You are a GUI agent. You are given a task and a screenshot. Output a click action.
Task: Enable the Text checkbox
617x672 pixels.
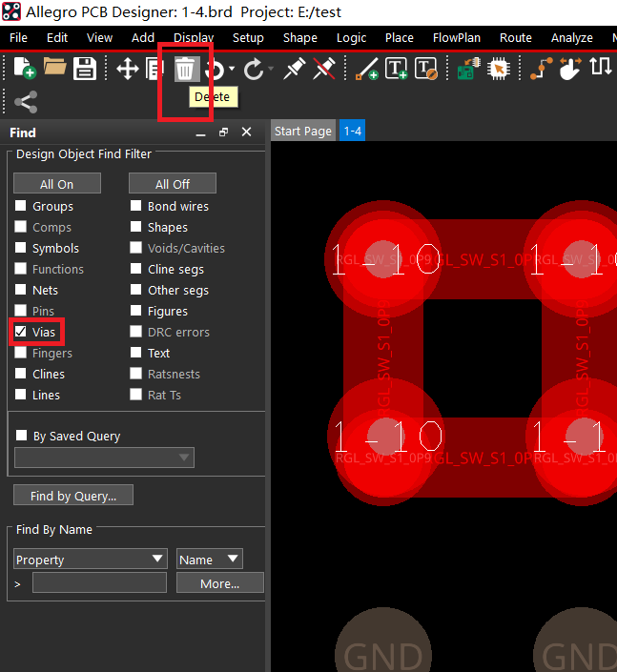click(x=136, y=353)
